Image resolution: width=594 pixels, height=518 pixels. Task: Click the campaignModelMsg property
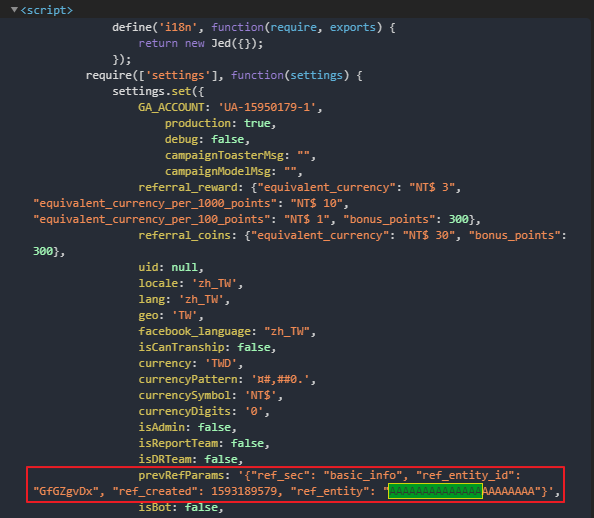tap(233, 171)
